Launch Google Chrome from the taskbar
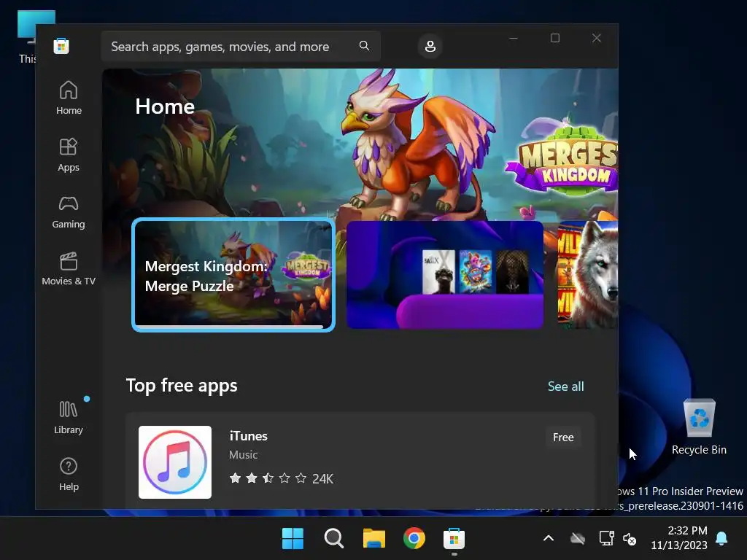Image resolution: width=747 pixels, height=560 pixels. click(x=414, y=539)
